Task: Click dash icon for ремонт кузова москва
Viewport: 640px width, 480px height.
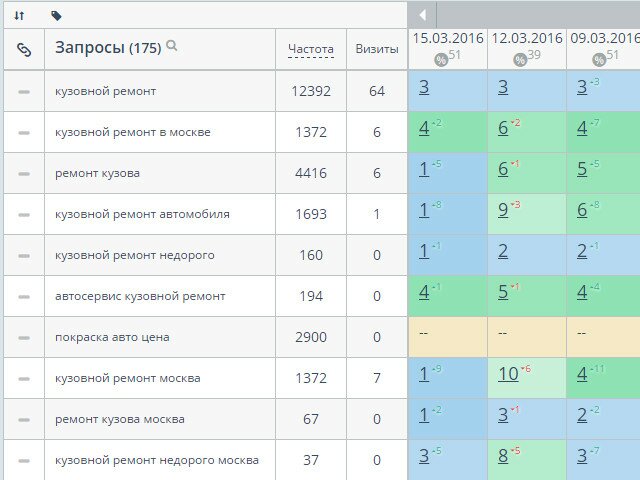Action: click(24, 420)
